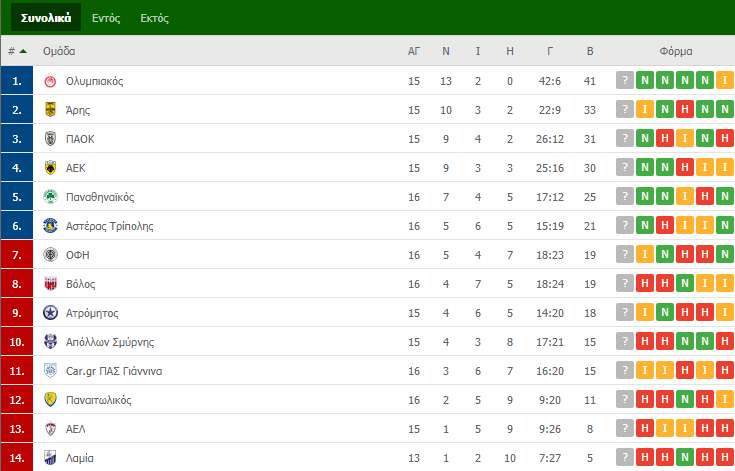Select the Συνολικά tab
Image resolution: width=735 pixels, height=471 pixels.
click(x=46, y=17)
